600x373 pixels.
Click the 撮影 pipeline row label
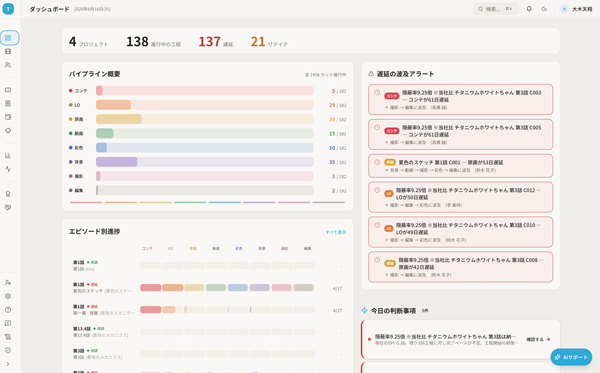tap(79, 176)
